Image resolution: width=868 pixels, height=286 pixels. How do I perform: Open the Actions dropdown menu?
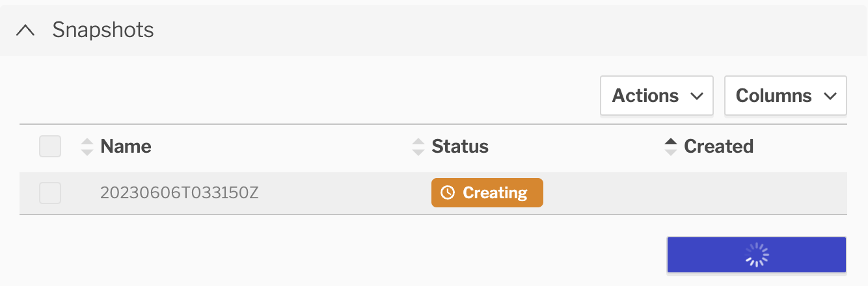click(x=657, y=96)
